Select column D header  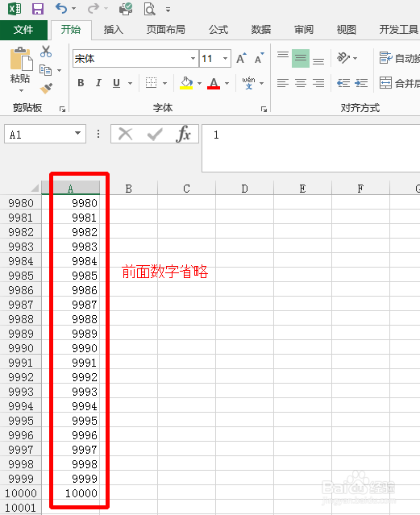244,189
